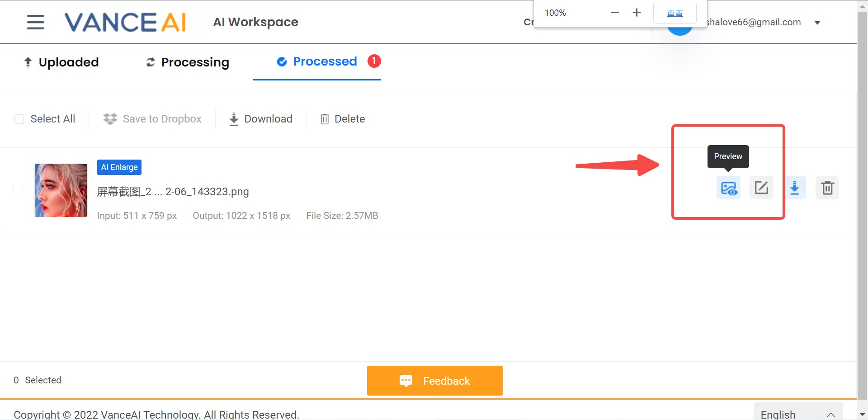The width and height of the screenshot is (868, 420).
Task: Click the Delete toolbar button
Action: pos(343,119)
